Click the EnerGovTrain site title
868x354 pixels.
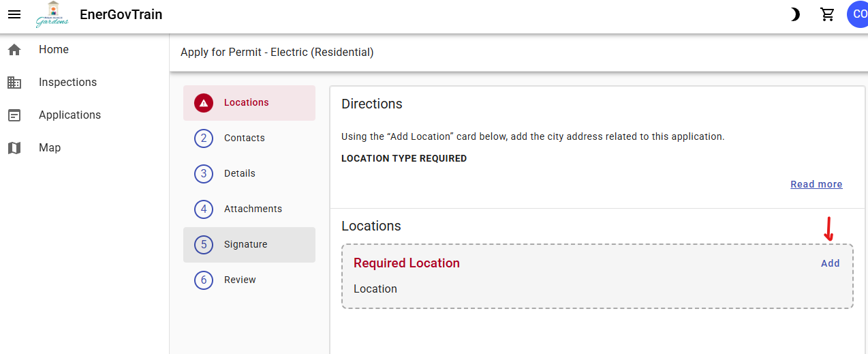coord(121,14)
